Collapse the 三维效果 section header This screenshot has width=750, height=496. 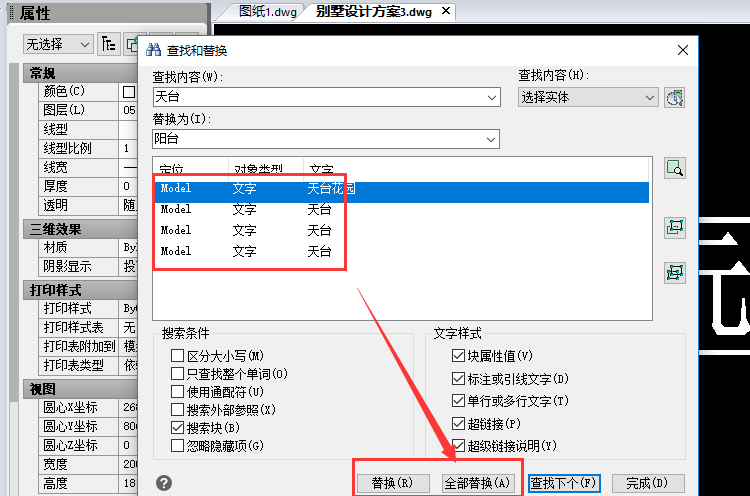tap(80, 229)
